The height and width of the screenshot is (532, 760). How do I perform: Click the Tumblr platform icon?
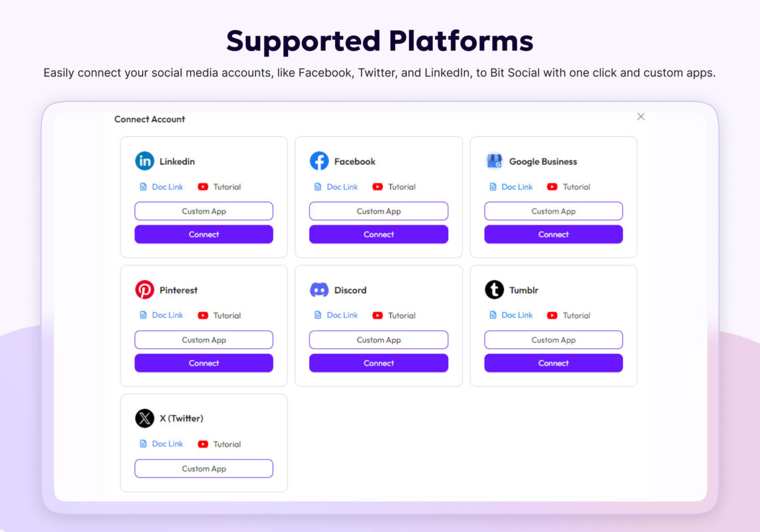coord(495,289)
